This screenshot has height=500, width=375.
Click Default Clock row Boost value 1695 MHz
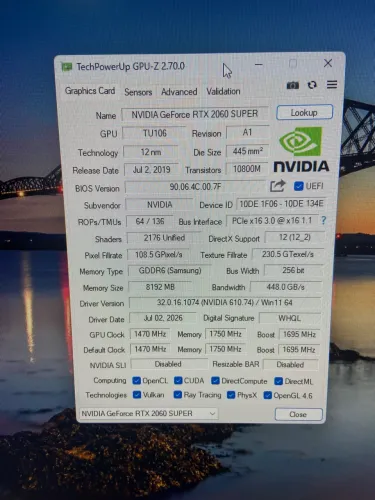[299, 350]
